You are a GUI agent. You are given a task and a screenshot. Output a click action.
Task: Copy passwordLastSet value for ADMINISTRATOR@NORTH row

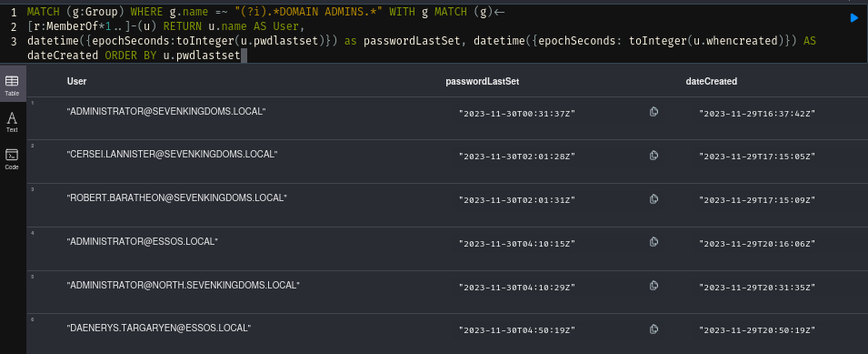[x=653, y=286]
